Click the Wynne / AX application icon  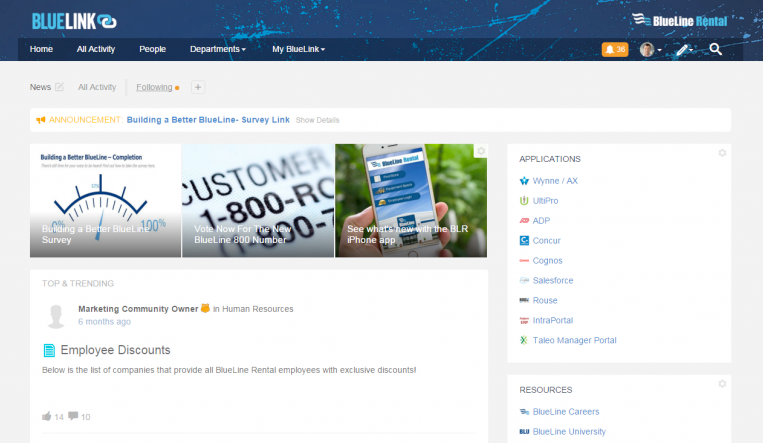point(524,181)
